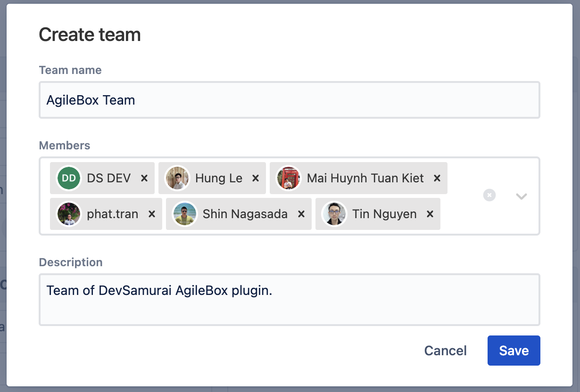Remove Shin Nagasada from members
Viewport: 580px width, 392px height.
click(301, 214)
